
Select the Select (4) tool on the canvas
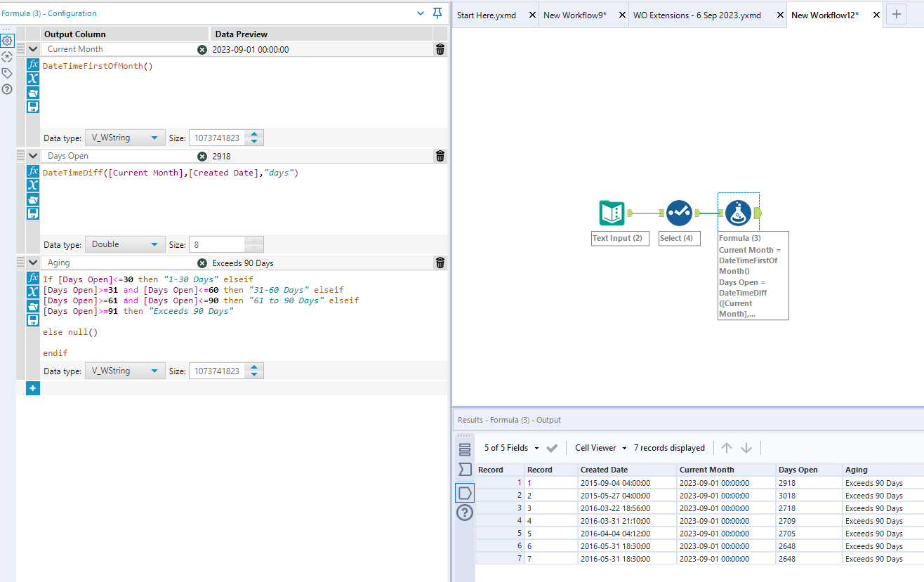[679, 211]
